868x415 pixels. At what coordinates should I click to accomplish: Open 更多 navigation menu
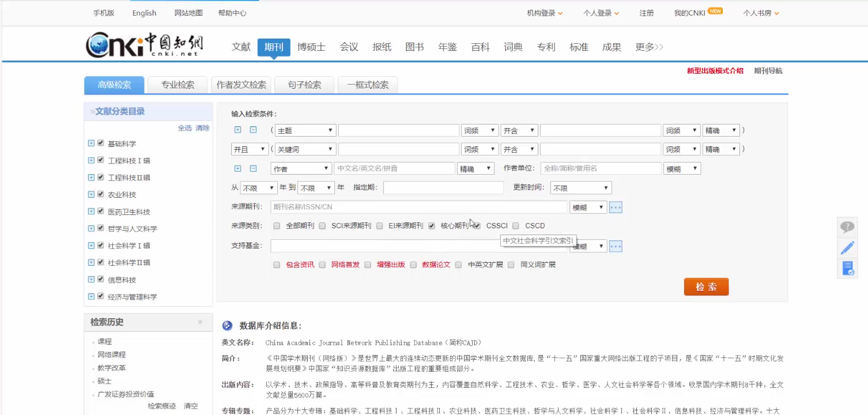(x=649, y=47)
